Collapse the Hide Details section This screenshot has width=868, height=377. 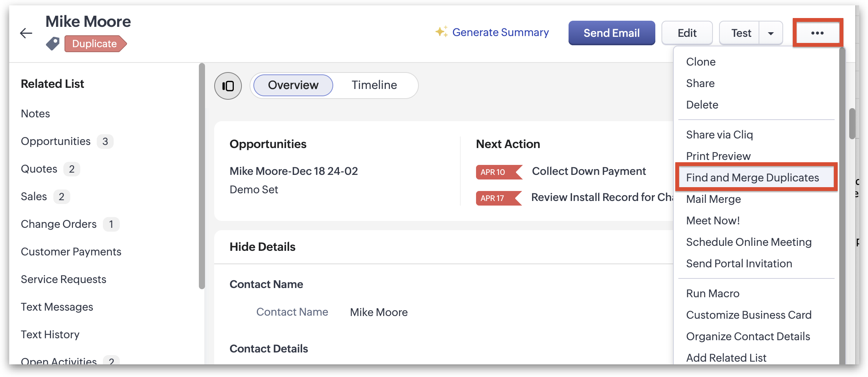(x=263, y=247)
